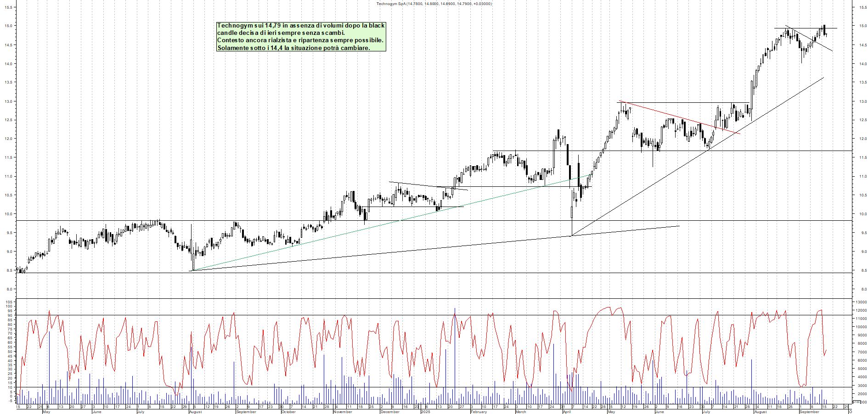This screenshot has width=868, height=414.
Task: Click the 10.5 label on right price axis
Action: [863, 195]
